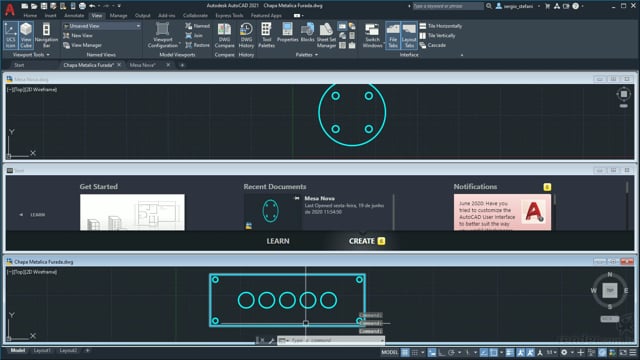Click the navigation wheel in Mesa Nova viewport

click(x=624, y=94)
